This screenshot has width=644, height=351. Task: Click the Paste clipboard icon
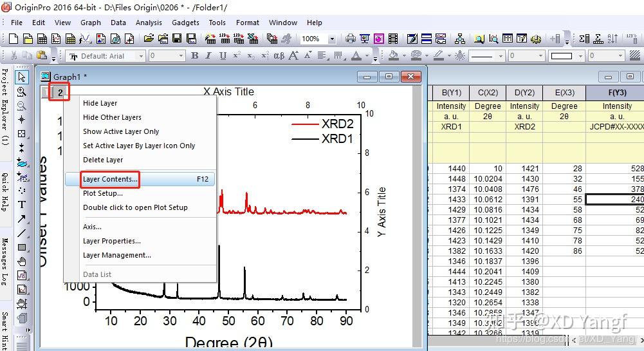41,55
